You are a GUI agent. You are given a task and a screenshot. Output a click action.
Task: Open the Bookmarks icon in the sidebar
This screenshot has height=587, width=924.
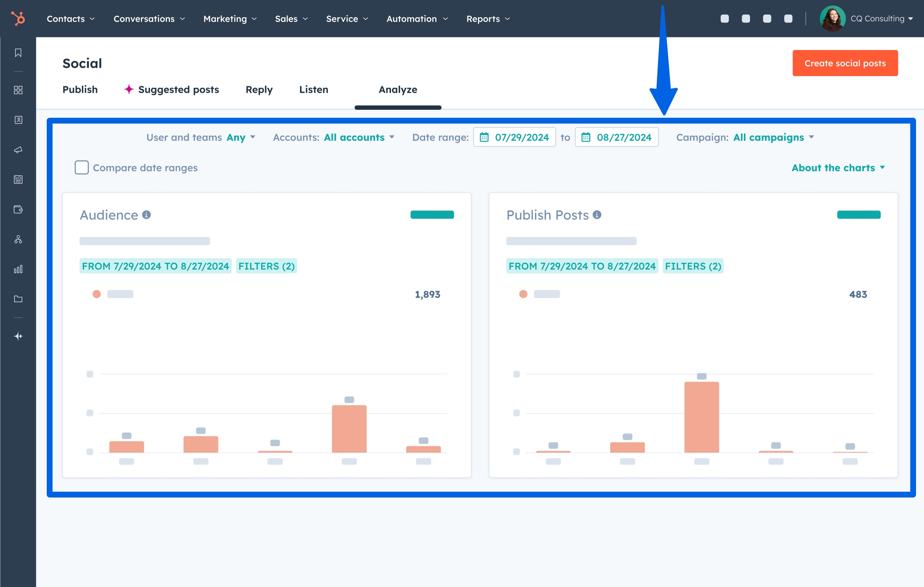[18, 53]
